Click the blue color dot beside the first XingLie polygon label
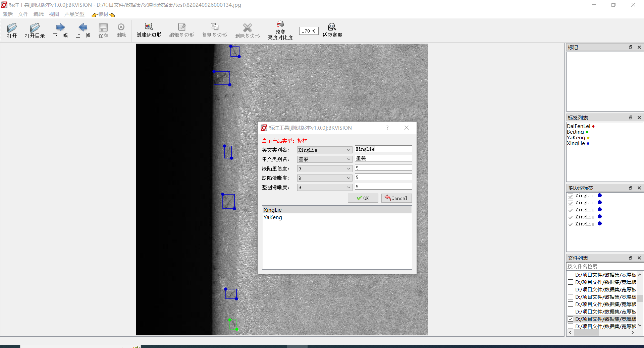The image size is (644, 348). (x=600, y=196)
